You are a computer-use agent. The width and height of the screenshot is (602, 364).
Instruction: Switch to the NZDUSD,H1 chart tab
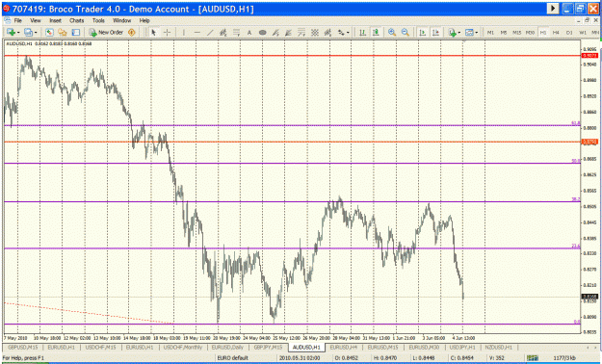click(498, 347)
